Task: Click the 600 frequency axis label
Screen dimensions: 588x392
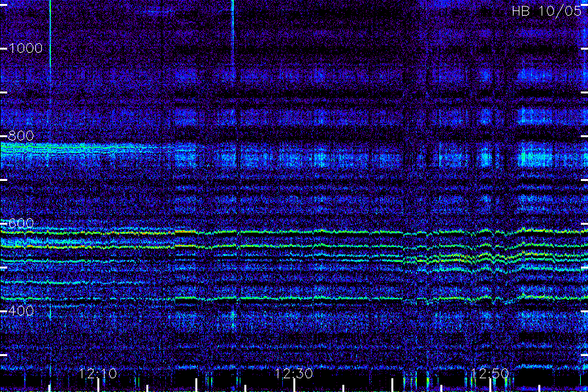Action: [21, 223]
